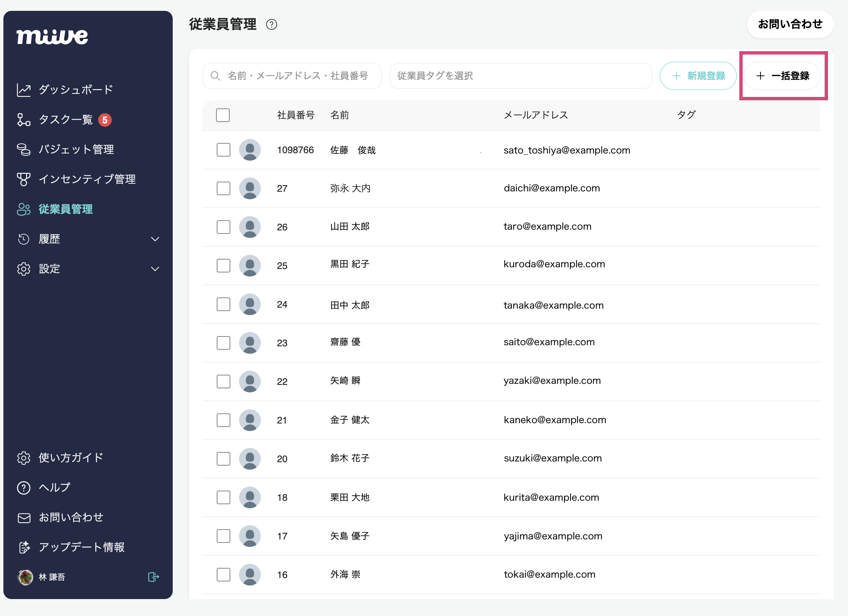The height and width of the screenshot is (616, 848).
Task: Toggle the select-all checkbox in table header
Action: pyautogui.click(x=223, y=115)
